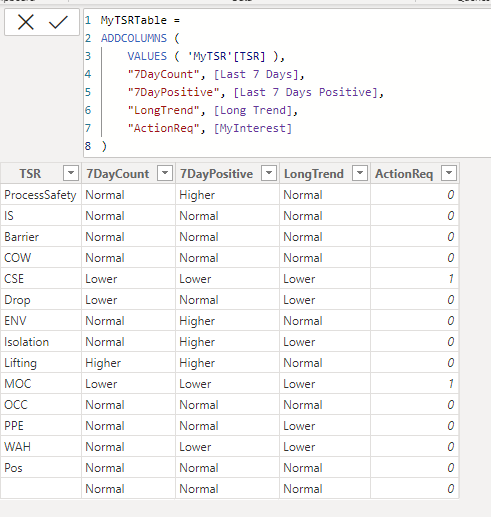Place cursor in the formula editor on the ADDCOLUMNS line
The width and height of the screenshot is (491, 517).
pyautogui.click(x=140, y=38)
